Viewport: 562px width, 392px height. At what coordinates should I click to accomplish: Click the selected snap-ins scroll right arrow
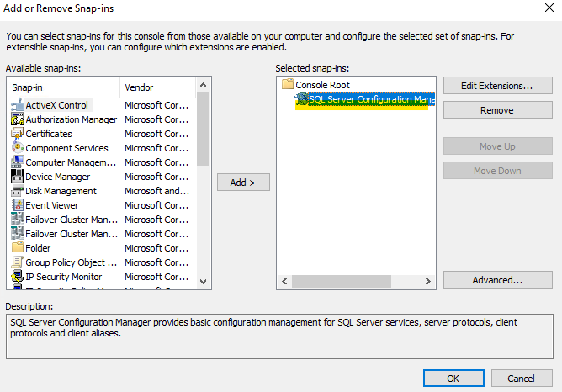(428, 281)
